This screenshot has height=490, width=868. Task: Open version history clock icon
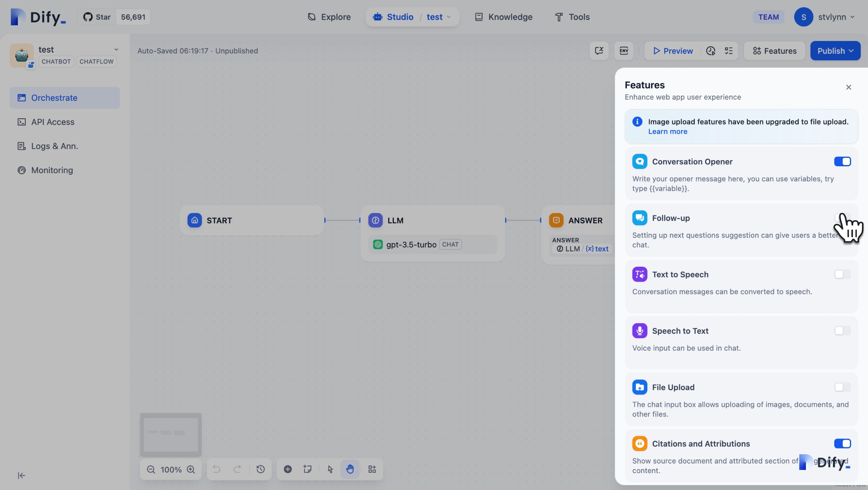pyautogui.click(x=260, y=469)
